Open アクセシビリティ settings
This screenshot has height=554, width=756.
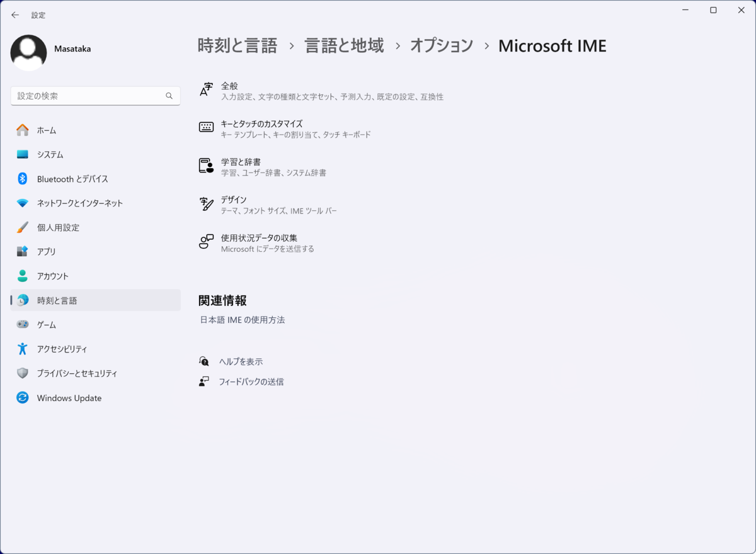tap(96, 349)
